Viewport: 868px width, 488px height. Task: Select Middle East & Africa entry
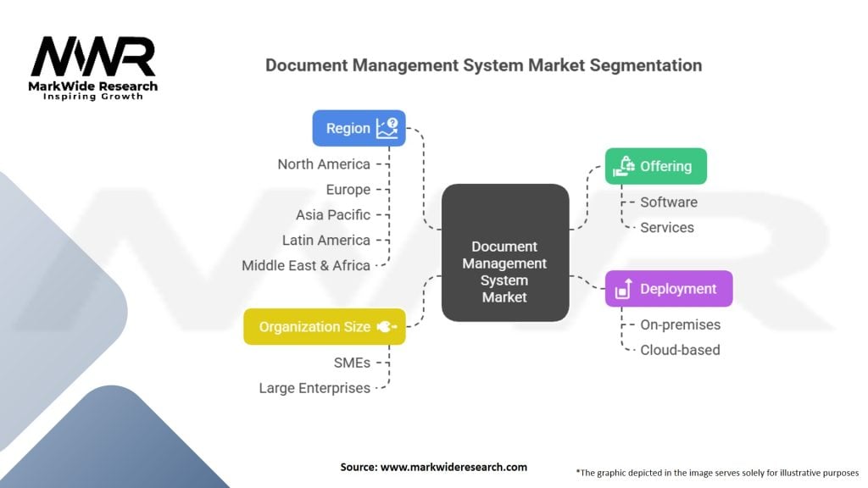coord(305,265)
